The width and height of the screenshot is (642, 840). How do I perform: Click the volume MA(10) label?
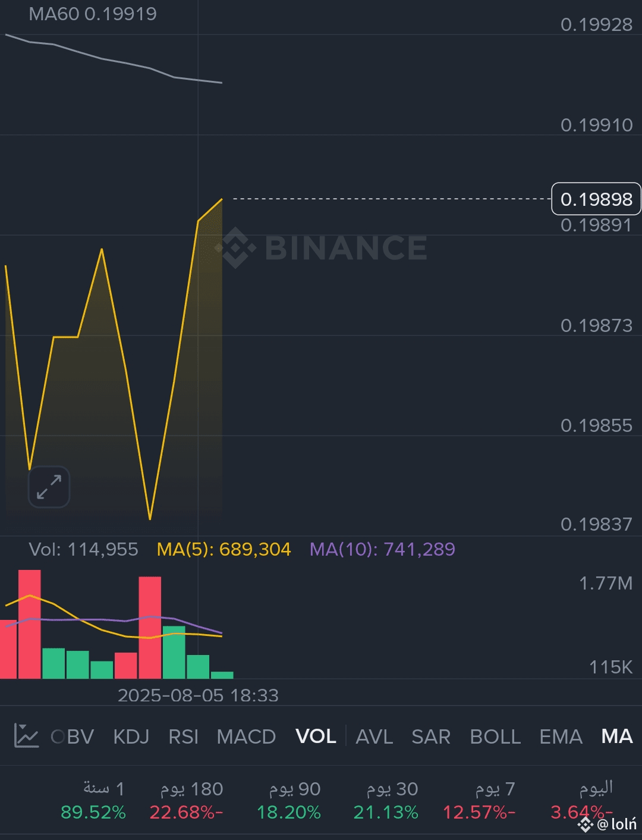(x=382, y=549)
